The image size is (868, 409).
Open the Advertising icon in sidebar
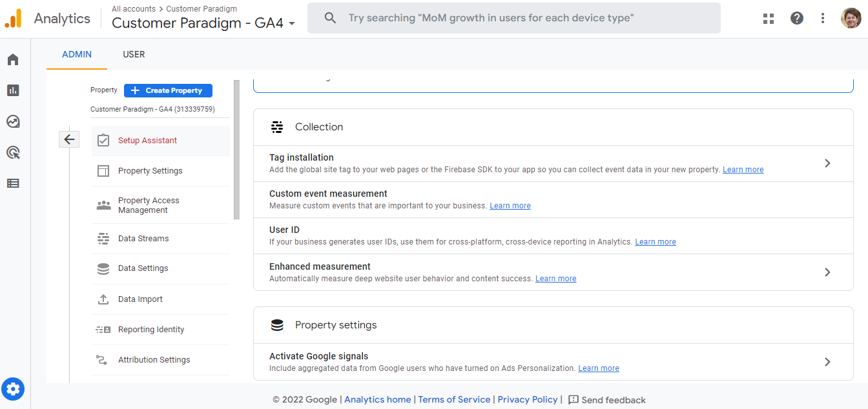click(x=13, y=152)
